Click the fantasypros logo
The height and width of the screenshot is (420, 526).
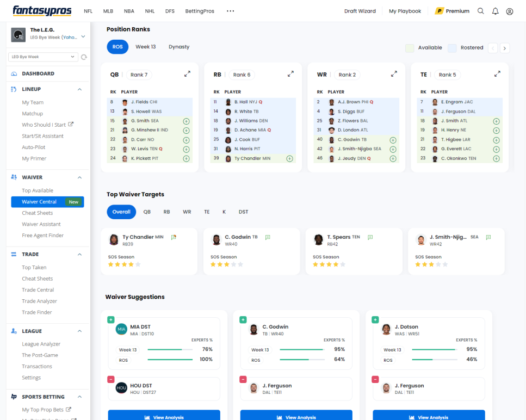click(x=42, y=11)
